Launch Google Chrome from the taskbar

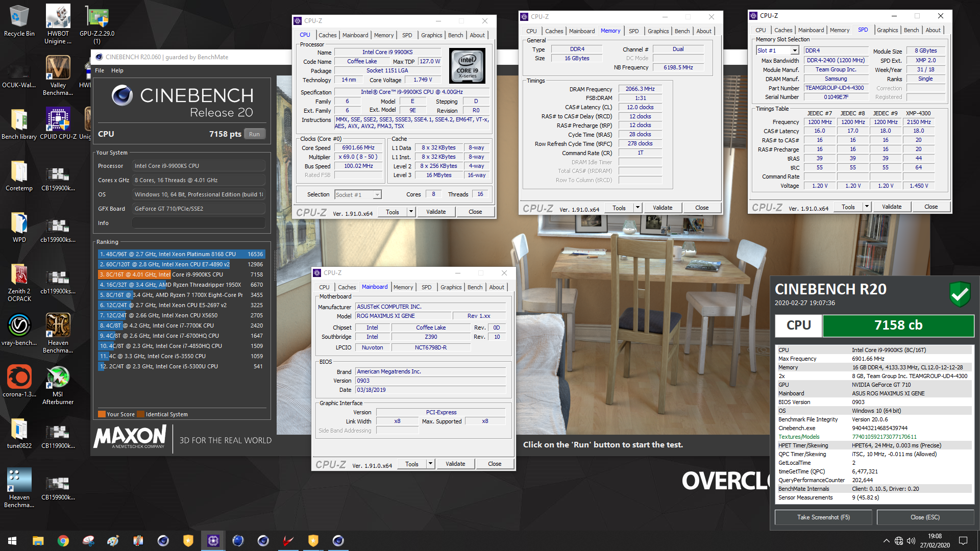(x=63, y=541)
